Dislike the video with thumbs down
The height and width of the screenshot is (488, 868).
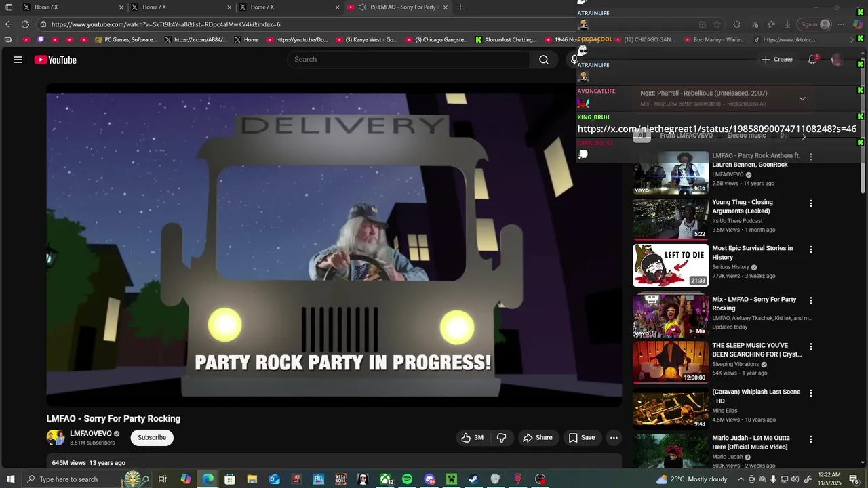pos(502,438)
